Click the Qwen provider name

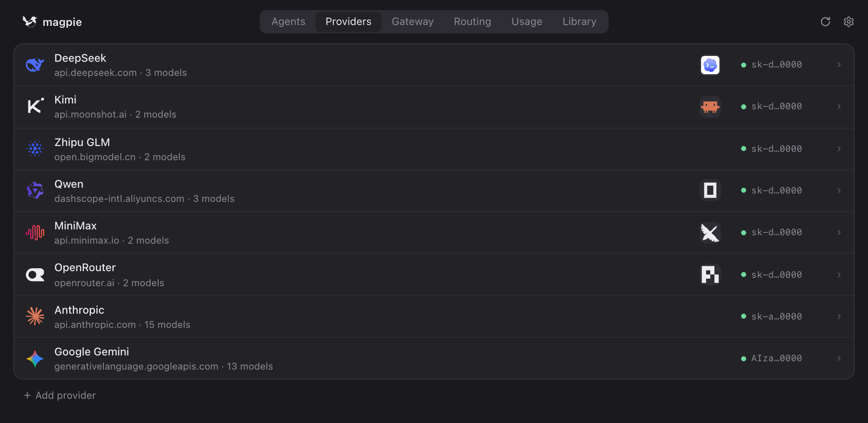[x=69, y=184]
